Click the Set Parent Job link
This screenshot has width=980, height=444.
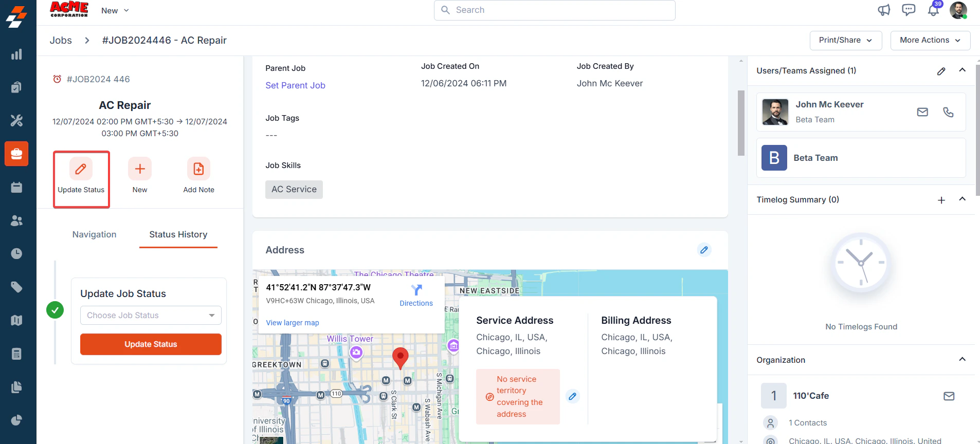click(295, 85)
